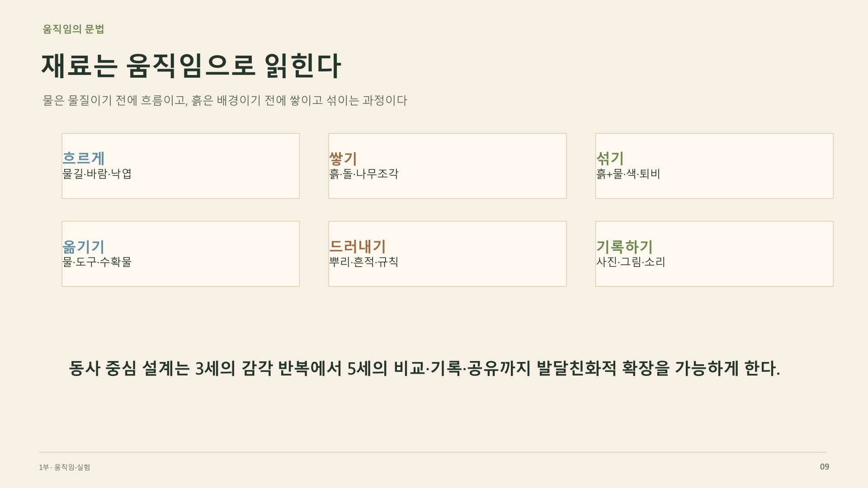
Task: Click the footer text 1부 · 움직임-실험
Action: pyautogui.click(x=64, y=467)
